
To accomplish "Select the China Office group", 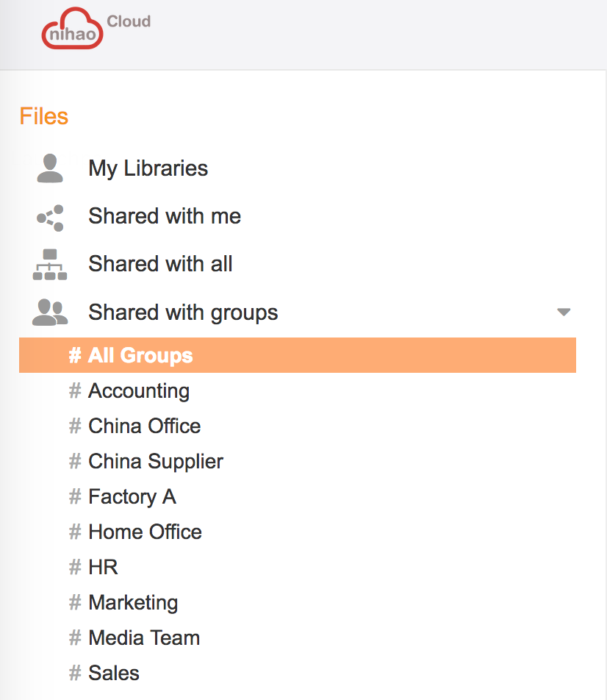I will click(144, 426).
